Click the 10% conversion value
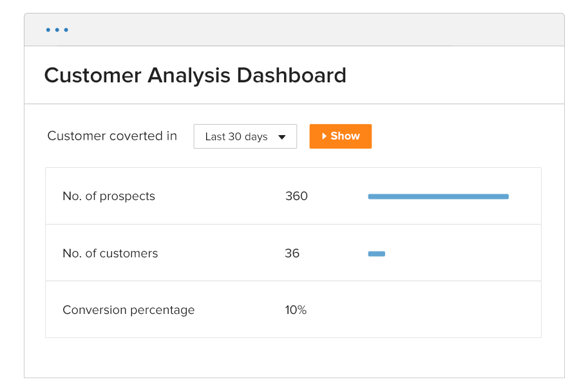This screenshot has height=386, width=588. (296, 310)
